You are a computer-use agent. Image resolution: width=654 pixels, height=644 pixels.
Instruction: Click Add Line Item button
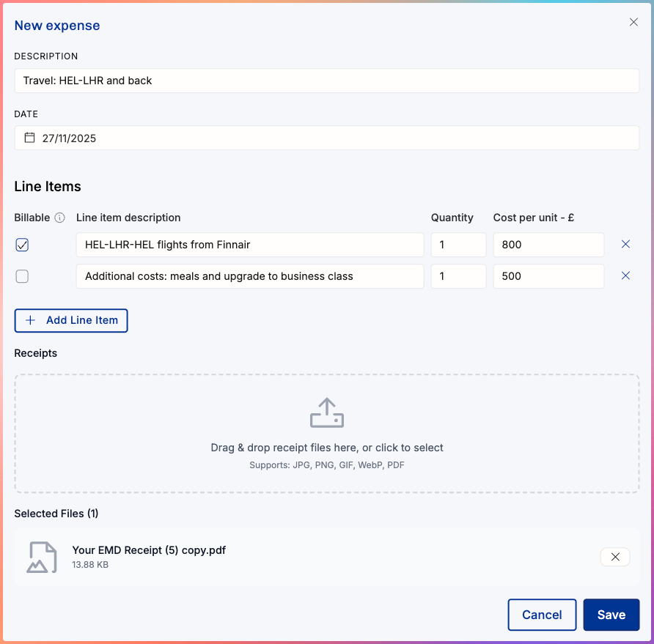pyautogui.click(x=71, y=320)
